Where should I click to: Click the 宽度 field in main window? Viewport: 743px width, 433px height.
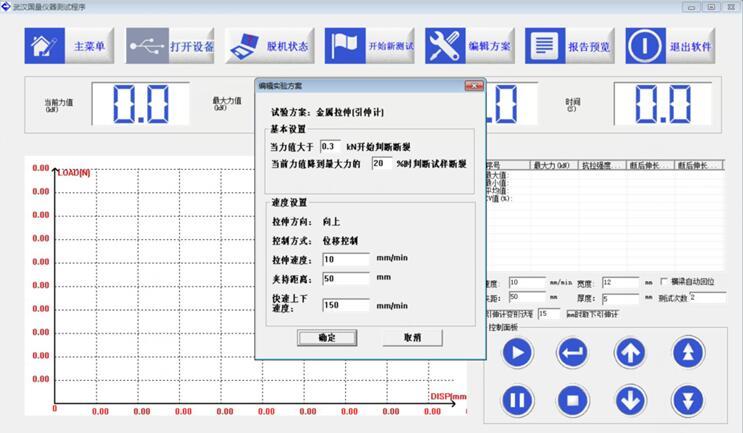[x=621, y=283]
